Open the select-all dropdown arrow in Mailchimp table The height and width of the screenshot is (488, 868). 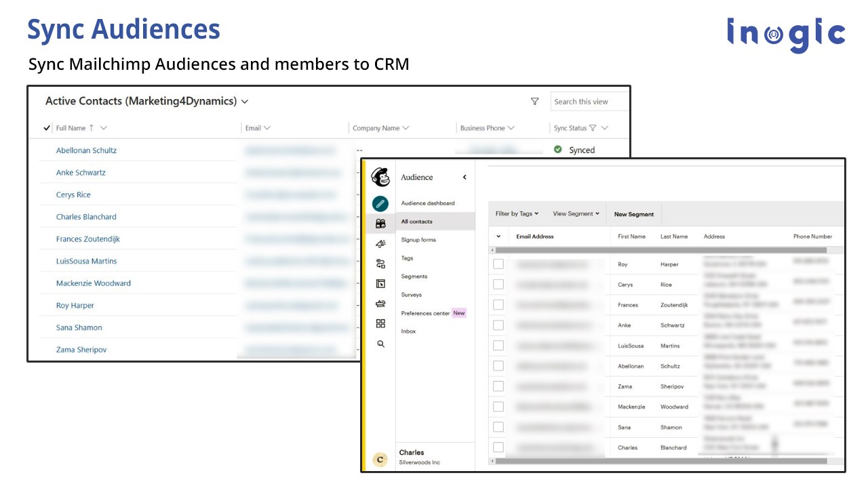498,237
